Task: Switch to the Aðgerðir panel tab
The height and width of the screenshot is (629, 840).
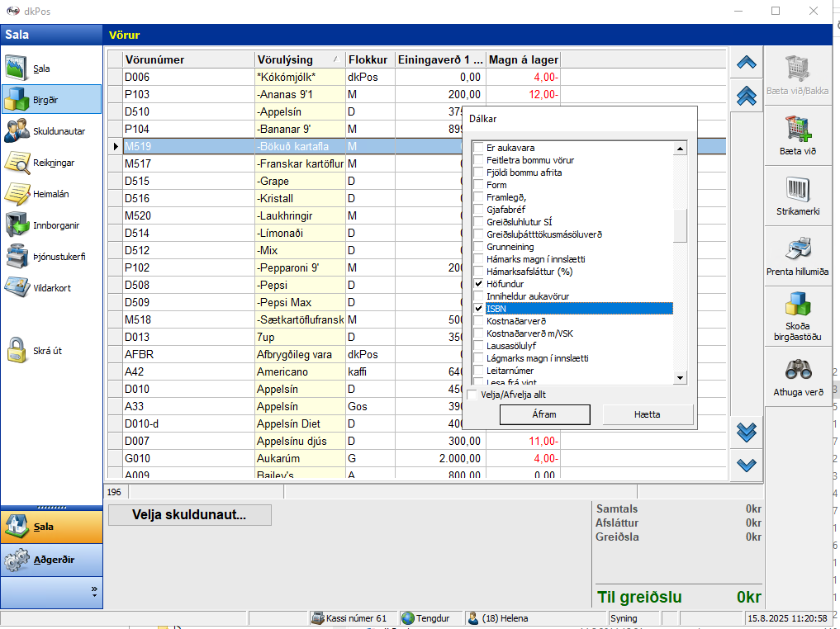Action: coord(51,560)
